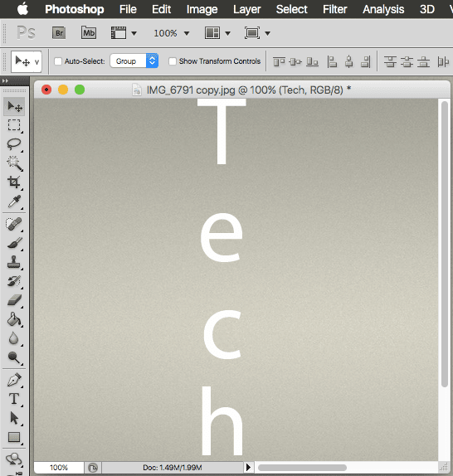Image resolution: width=453 pixels, height=476 pixels.
Task: Select the History Brush tool
Action: pyautogui.click(x=14, y=281)
